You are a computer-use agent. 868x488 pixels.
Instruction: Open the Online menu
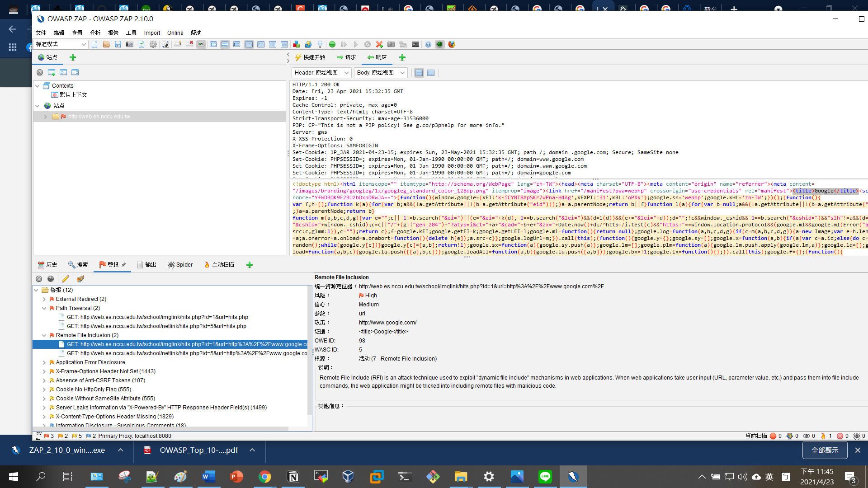[175, 33]
